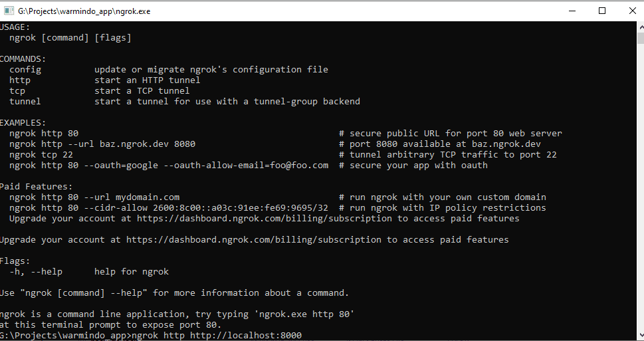Click 'start a TCP tunnel' description

pyautogui.click(x=142, y=91)
